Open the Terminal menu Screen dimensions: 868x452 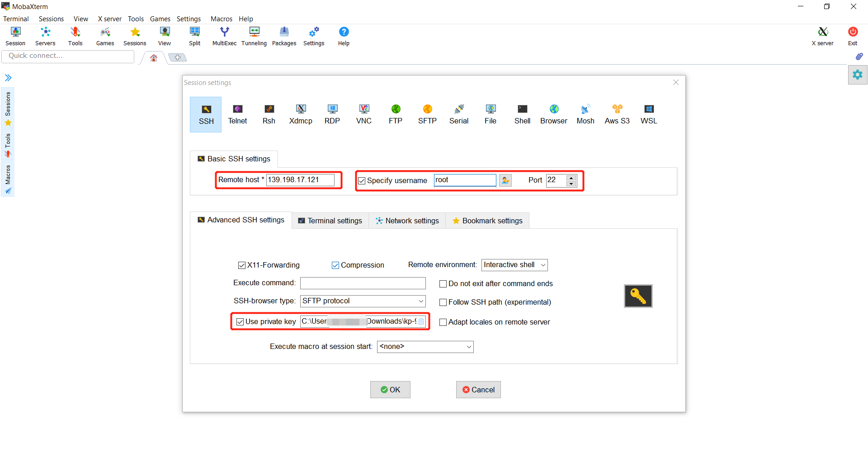(x=16, y=19)
